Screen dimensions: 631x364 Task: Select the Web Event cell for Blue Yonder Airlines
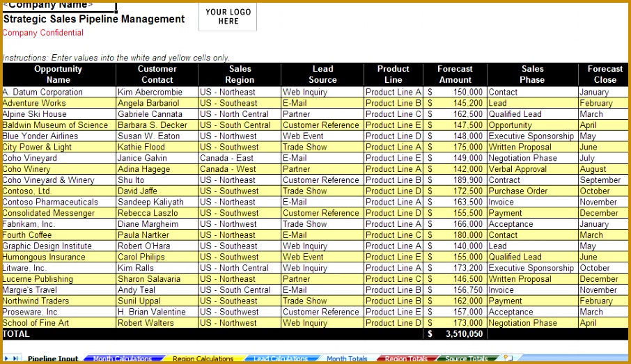[322, 136]
